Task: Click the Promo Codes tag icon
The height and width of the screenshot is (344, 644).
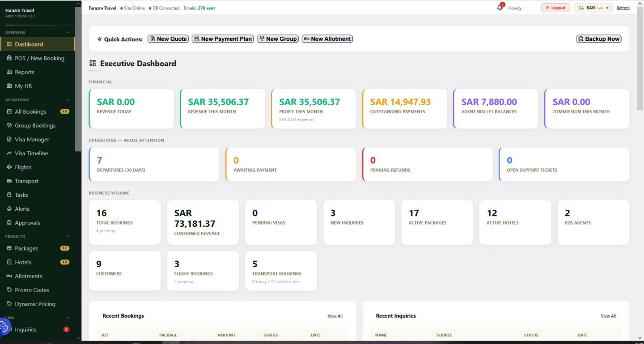Action: (x=9, y=290)
